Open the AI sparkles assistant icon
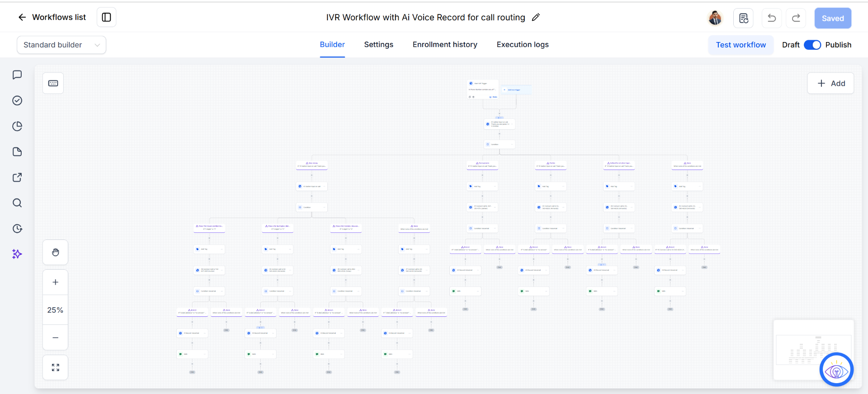 pyautogui.click(x=17, y=254)
